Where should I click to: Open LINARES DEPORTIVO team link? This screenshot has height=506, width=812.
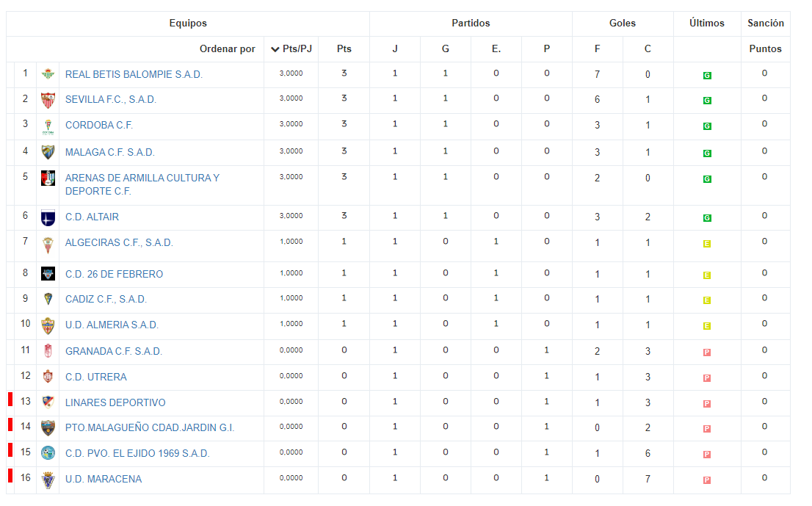pos(115,403)
